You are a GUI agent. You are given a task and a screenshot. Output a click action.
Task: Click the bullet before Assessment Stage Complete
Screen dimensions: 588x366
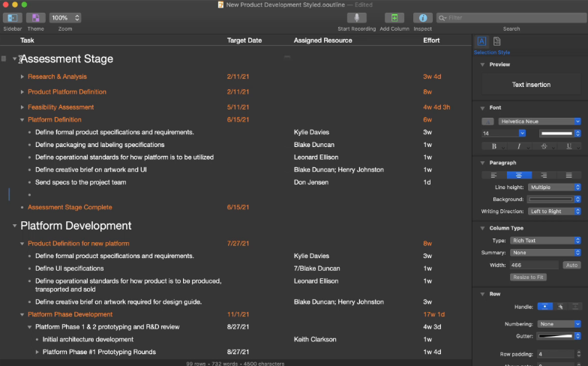(x=22, y=207)
